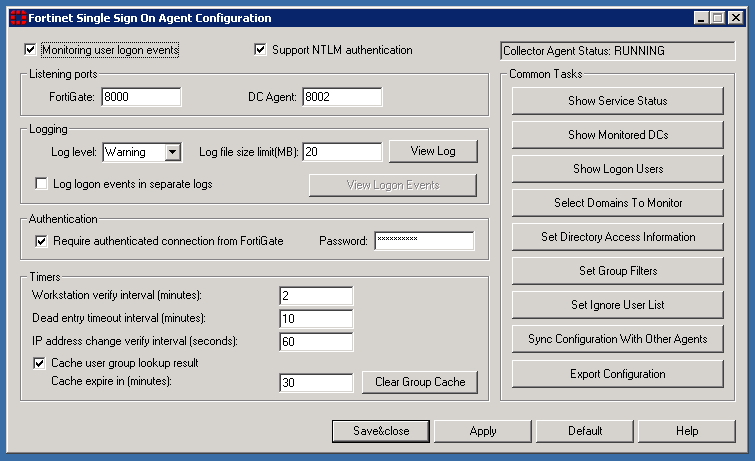Click the Password input field

[x=424, y=241]
